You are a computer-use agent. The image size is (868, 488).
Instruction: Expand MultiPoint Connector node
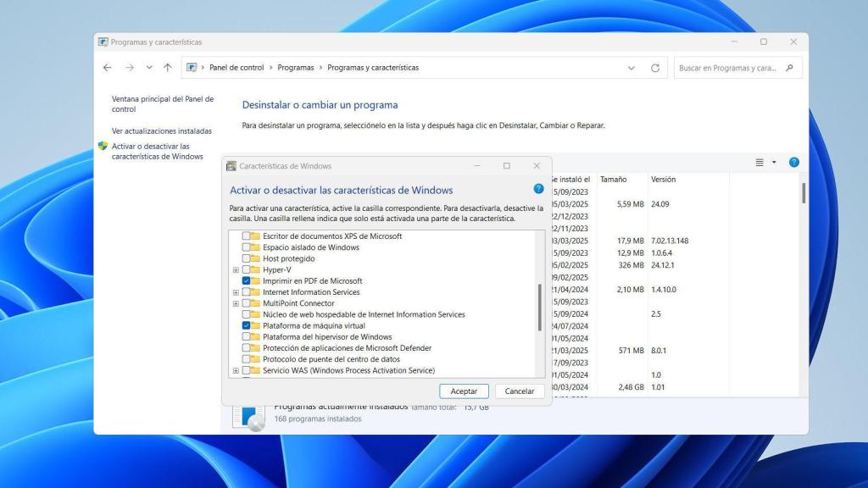click(x=236, y=303)
